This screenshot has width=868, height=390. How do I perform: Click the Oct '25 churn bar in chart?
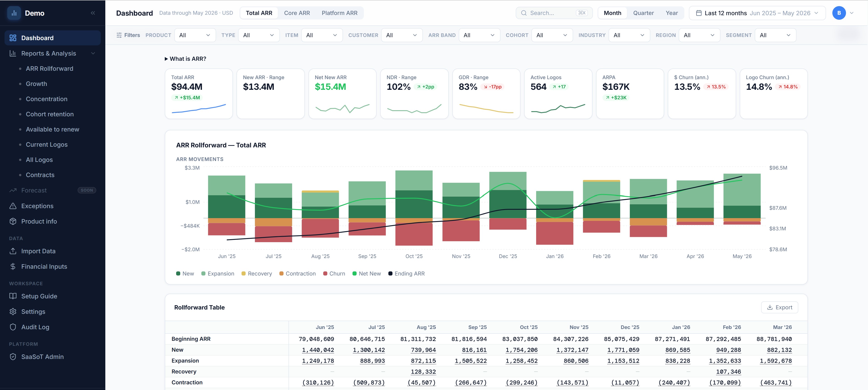pos(414,234)
